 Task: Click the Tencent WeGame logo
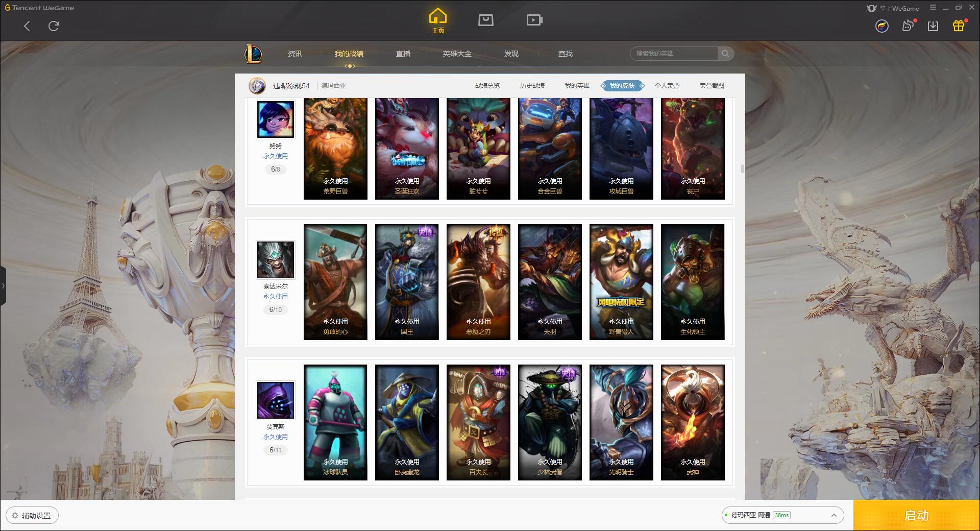coord(39,8)
